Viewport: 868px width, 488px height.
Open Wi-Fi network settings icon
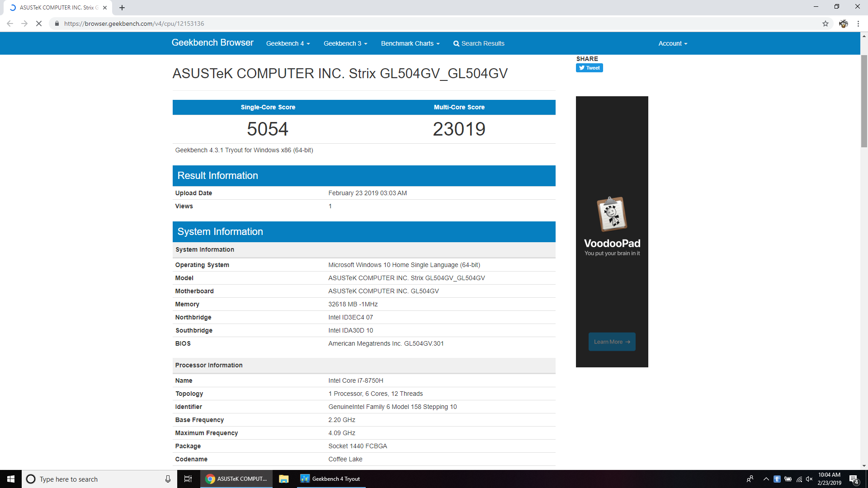point(799,479)
